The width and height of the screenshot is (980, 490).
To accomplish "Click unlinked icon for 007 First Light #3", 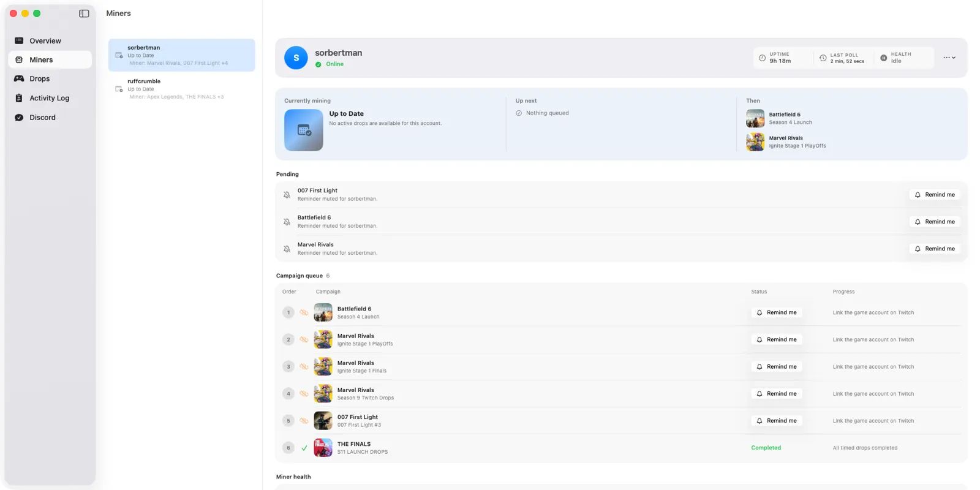I will (304, 421).
